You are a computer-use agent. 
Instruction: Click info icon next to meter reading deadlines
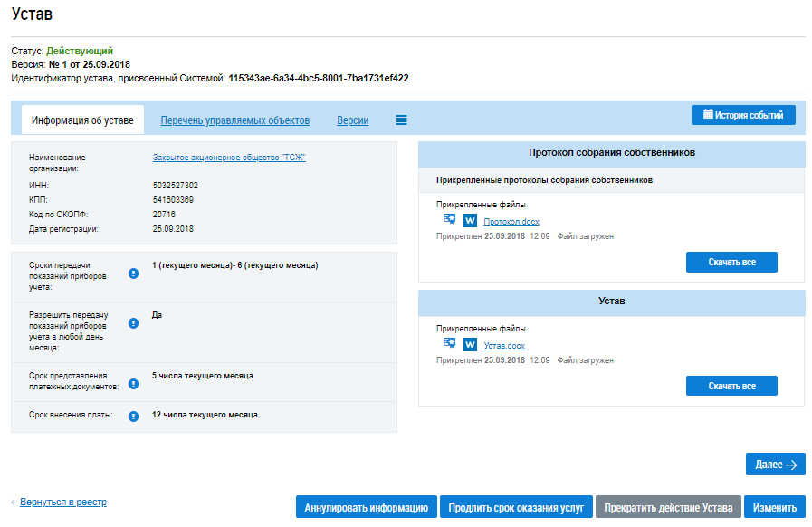133,273
